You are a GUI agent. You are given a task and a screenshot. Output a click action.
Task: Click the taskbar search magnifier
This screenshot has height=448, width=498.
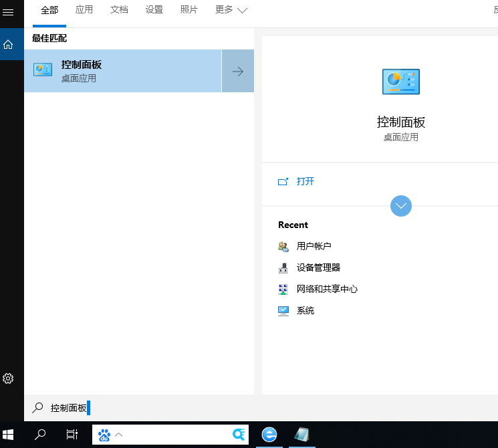40,435
